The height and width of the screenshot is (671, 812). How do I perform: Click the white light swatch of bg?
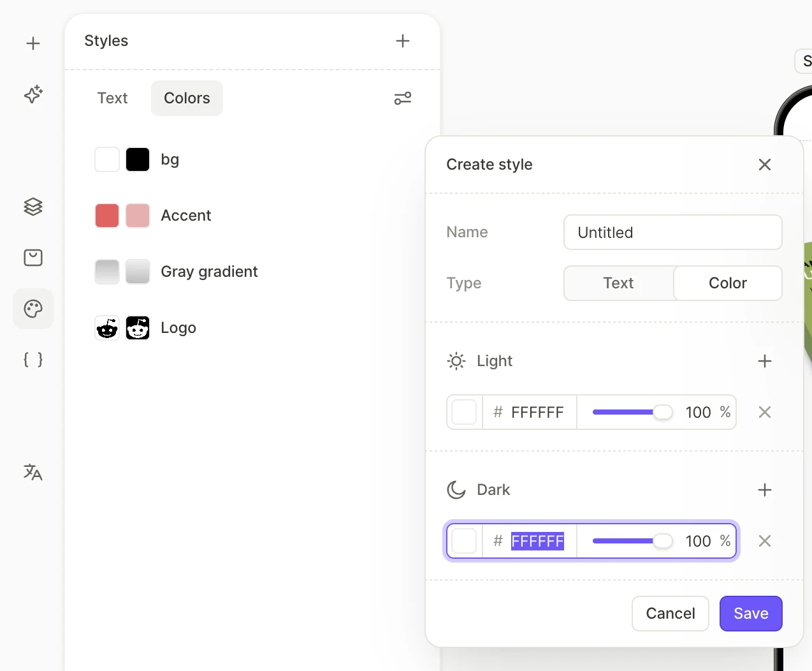coord(107,159)
